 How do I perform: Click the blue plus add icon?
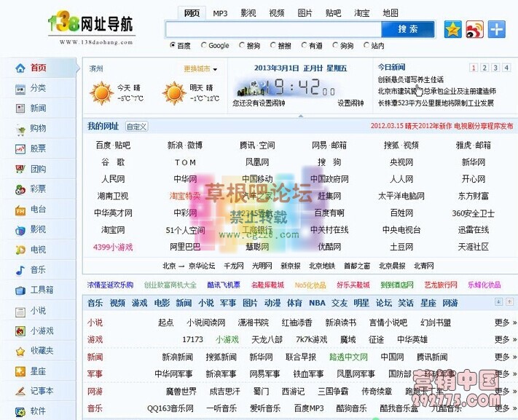(x=497, y=29)
